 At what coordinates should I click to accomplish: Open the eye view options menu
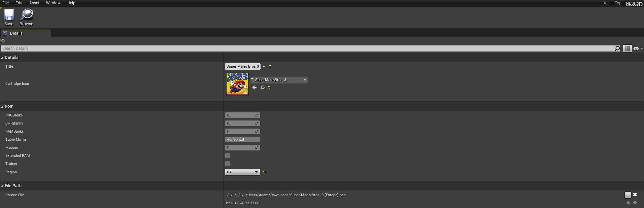638,48
